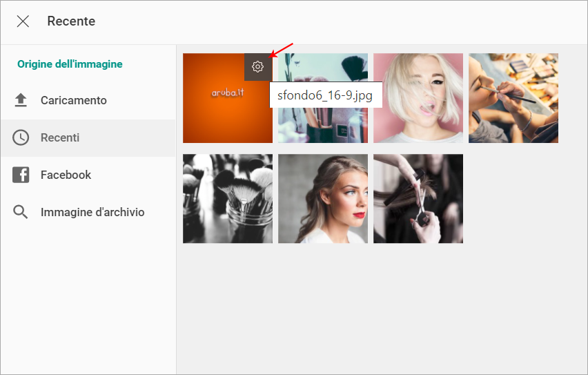Open settings gear on aruba.it image
This screenshot has height=375, width=588.
pos(258,67)
